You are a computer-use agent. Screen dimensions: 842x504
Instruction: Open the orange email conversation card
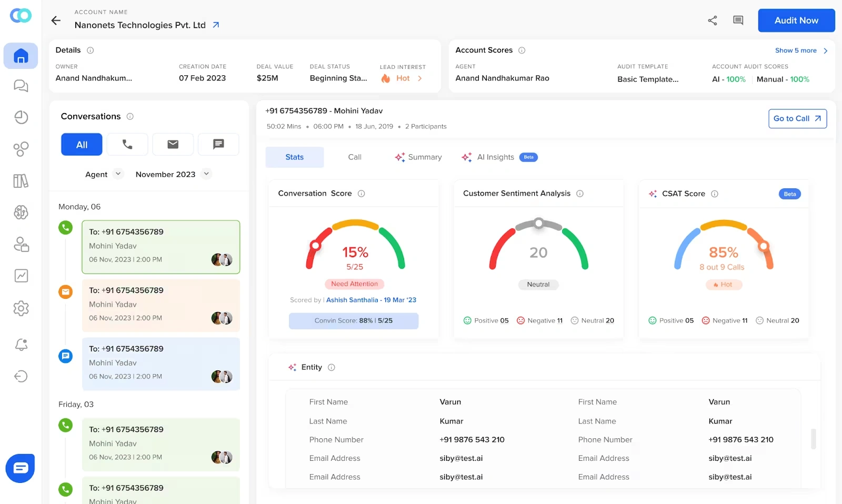(161, 305)
